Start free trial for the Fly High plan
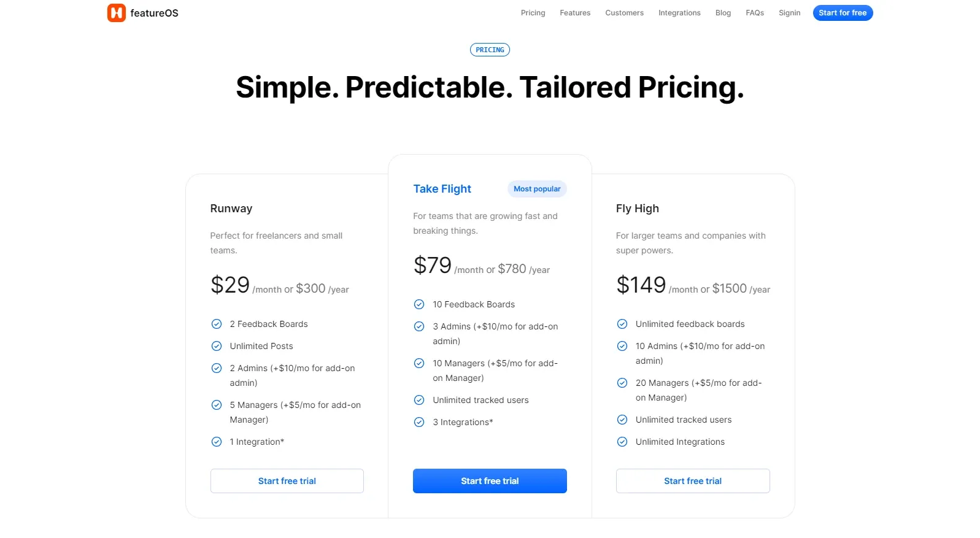 click(692, 481)
